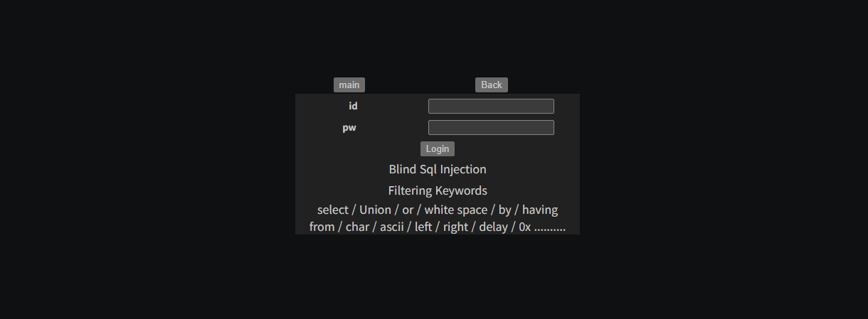Image resolution: width=868 pixels, height=319 pixels.
Task: Click the left keyword text
Action: point(423,227)
